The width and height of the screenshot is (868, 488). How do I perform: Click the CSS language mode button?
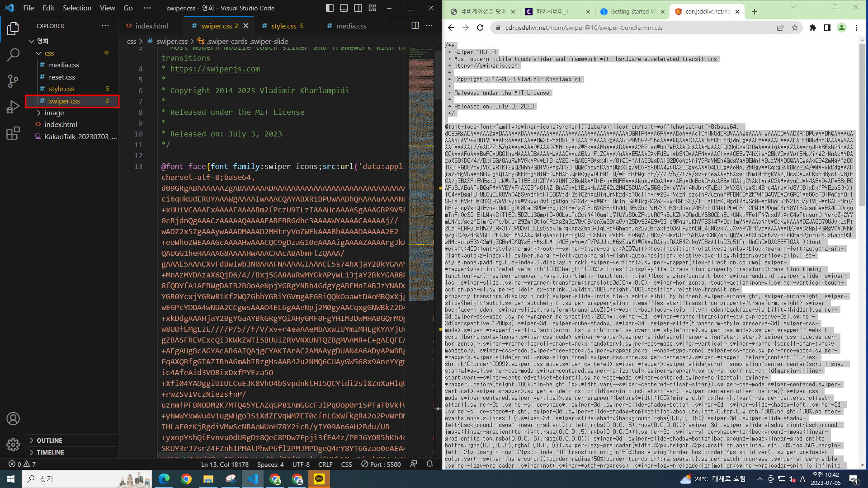(346, 464)
